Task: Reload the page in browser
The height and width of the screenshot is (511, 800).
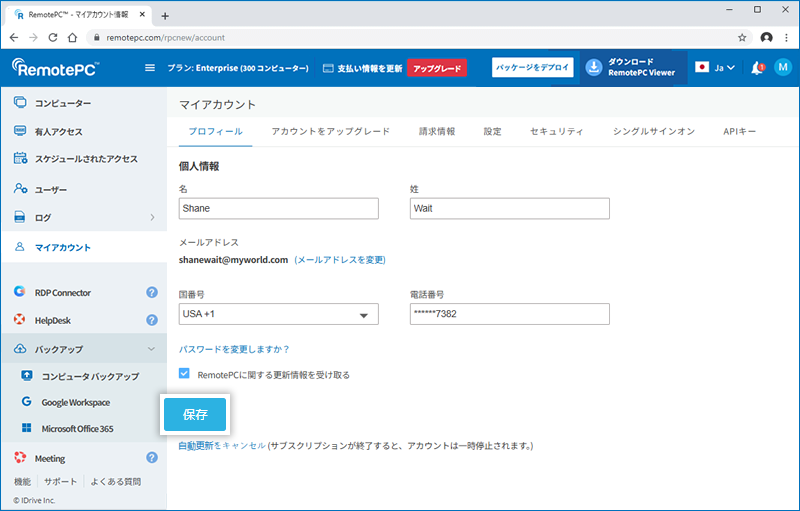Action: click(x=53, y=37)
